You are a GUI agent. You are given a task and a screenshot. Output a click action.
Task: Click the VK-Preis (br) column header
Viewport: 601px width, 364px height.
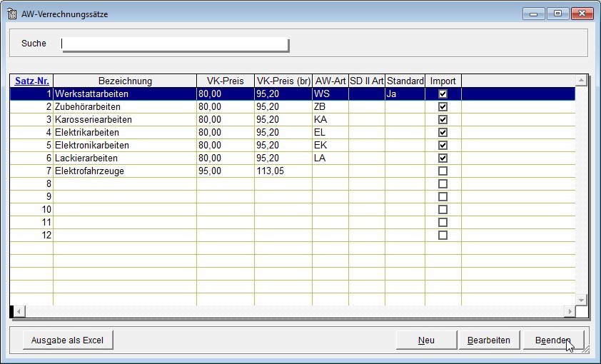pyautogui.click(x=283, y=81)
